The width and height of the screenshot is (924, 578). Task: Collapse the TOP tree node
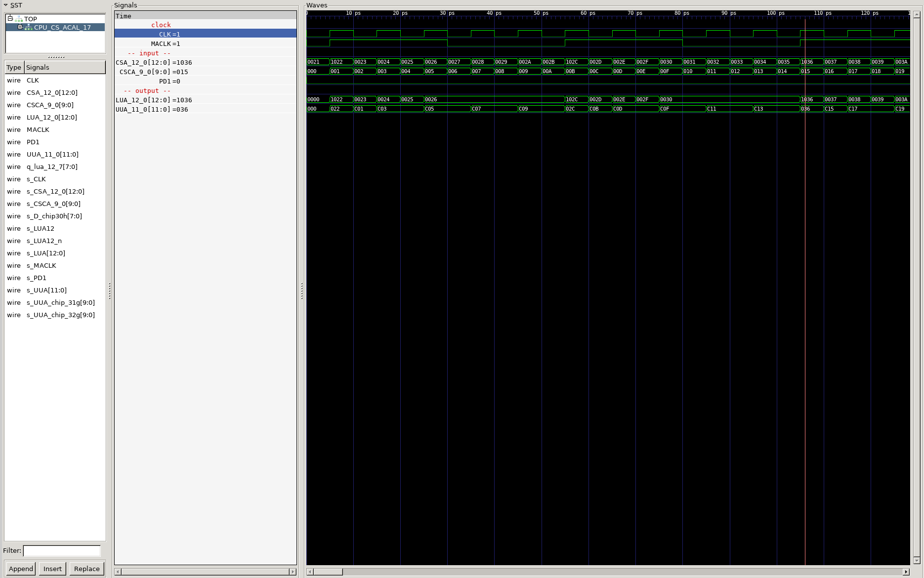tap(10, 18)
